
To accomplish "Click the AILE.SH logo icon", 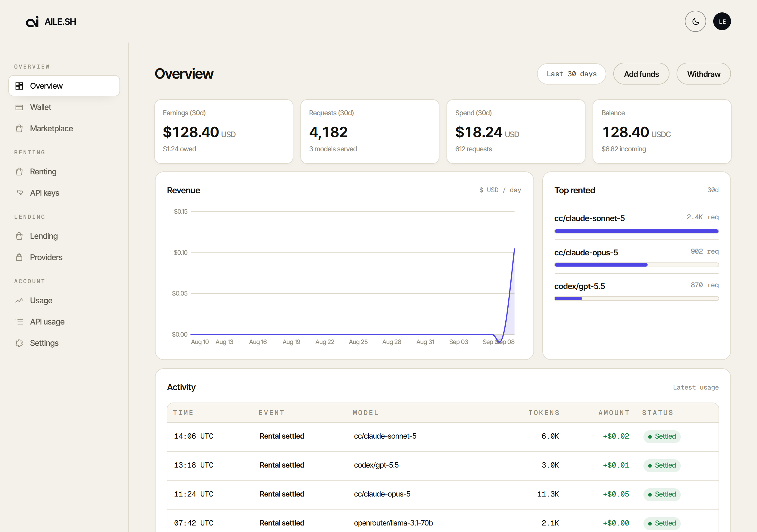I will (32, 22).
